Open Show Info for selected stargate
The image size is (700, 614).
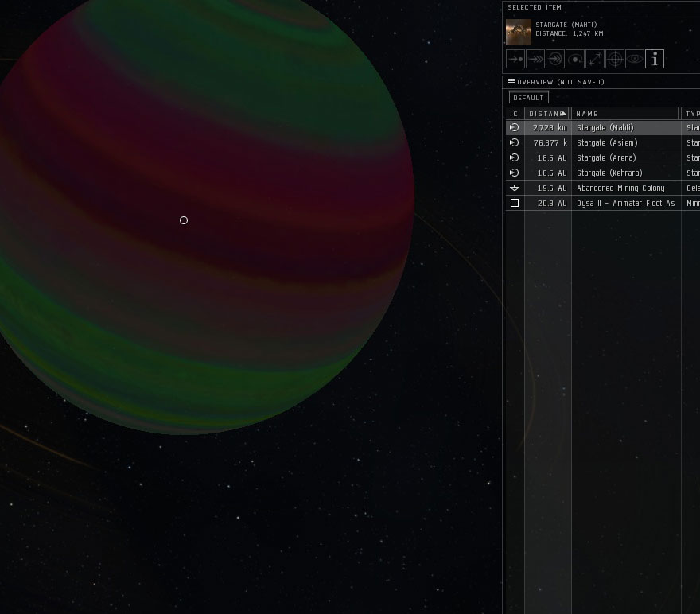coord(655,59)
